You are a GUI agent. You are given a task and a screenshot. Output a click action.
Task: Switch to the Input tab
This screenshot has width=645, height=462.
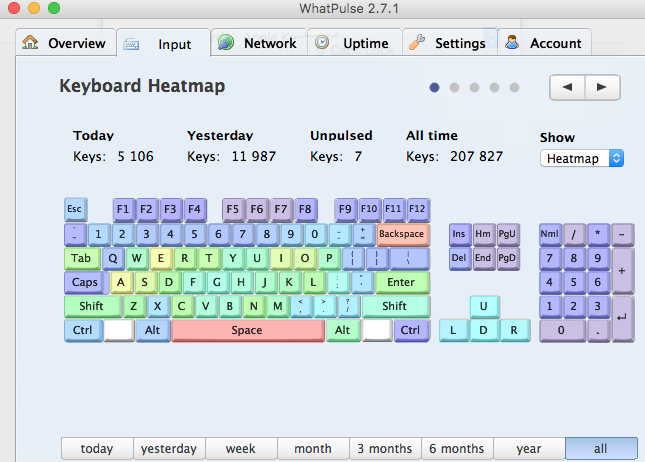[x=163, y=44]
